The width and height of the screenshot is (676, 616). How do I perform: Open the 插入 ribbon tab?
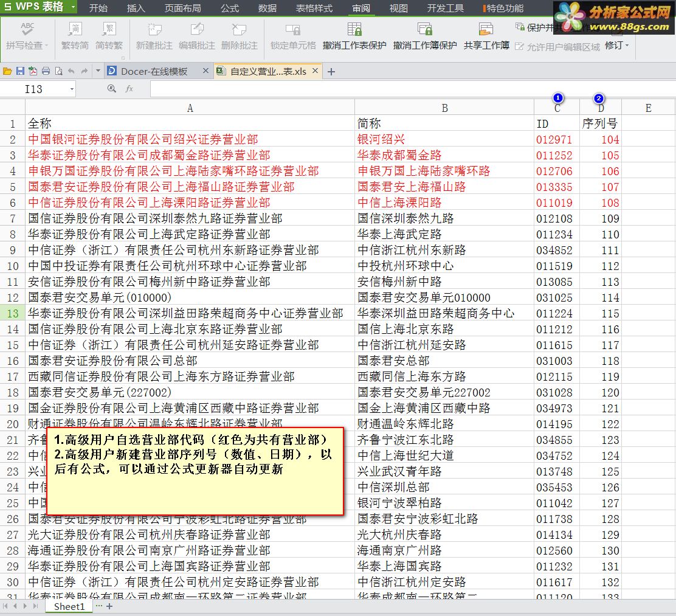(136, 8)
